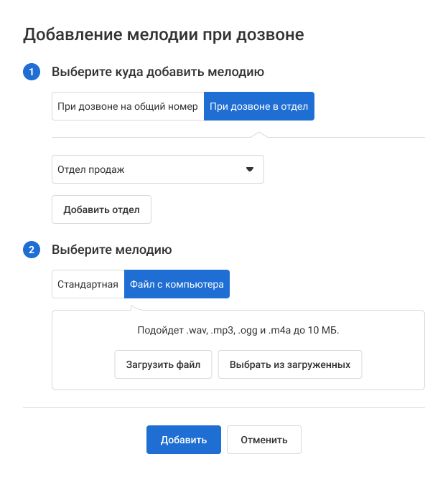Click the triangular pointer below department tab
The height and width of the screenshot is (477, 448).
pos(259,133)
